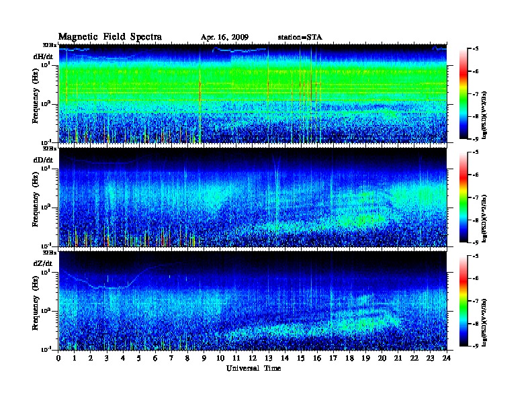Click the 'Magnetic Field Spectra' title text

(x=110, y=37)
